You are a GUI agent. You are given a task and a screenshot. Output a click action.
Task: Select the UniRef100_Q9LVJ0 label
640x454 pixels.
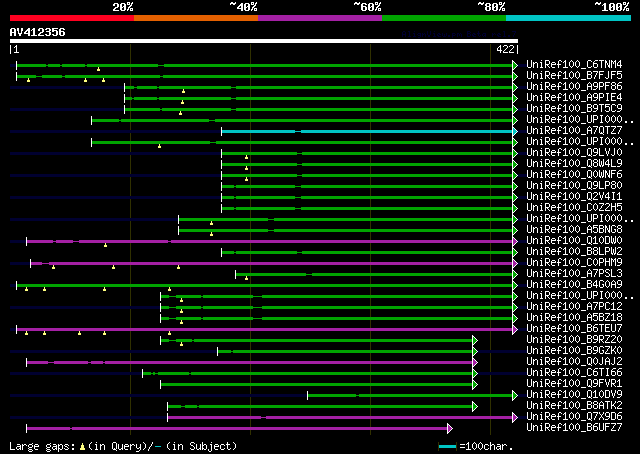(574, 153)
